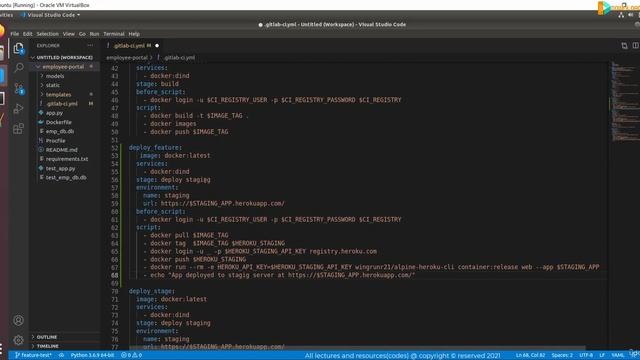Open test_emp_db.db in the explorer
Screen dimensions: 640x360
coord(66,178)
